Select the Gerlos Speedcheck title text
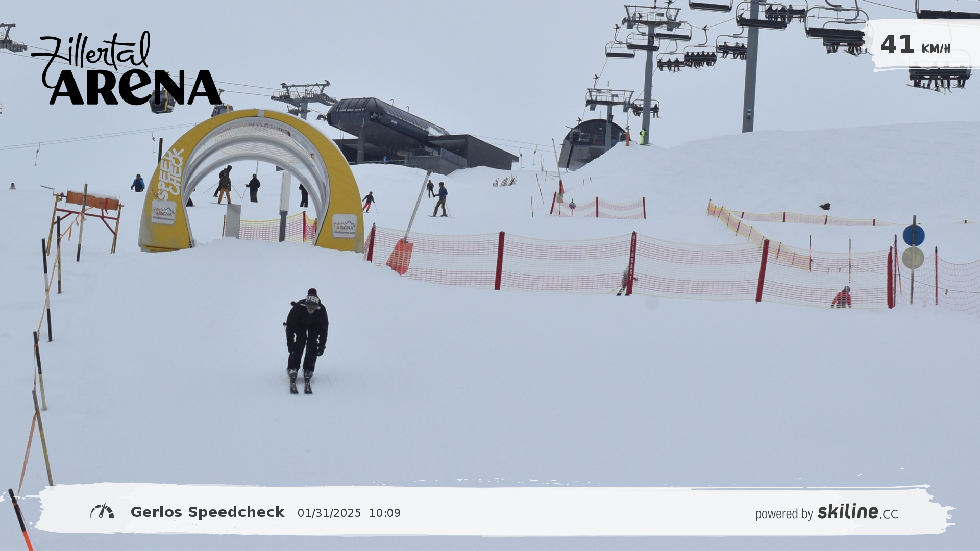 (207, 512)
